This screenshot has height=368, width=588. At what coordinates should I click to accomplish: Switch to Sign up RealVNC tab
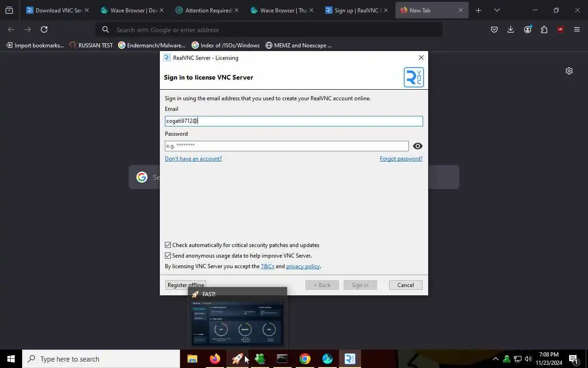(x=357, y=10)
